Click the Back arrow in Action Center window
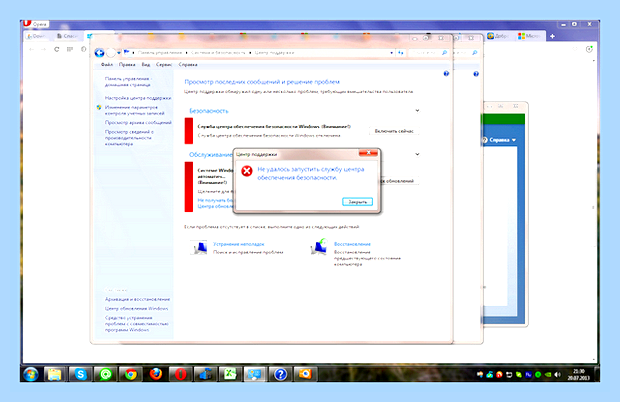 99,53
